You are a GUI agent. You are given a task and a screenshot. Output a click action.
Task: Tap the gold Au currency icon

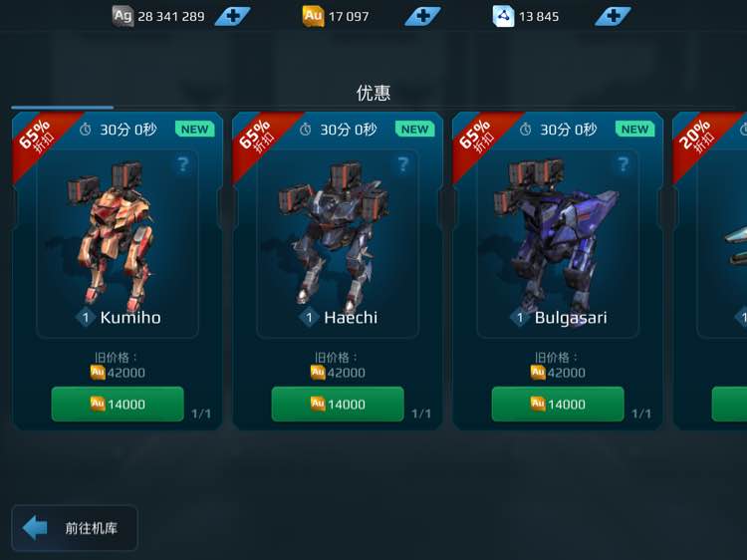click(x=313, y=16)
